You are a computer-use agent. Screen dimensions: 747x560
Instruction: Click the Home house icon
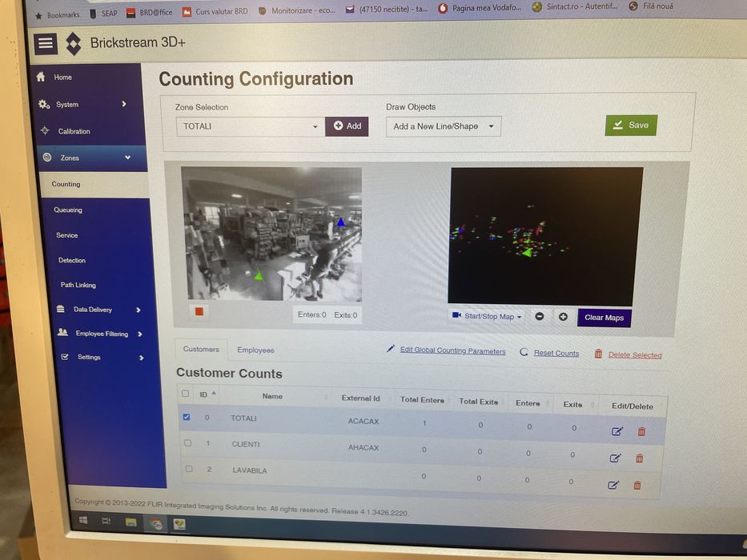[41, 77]
